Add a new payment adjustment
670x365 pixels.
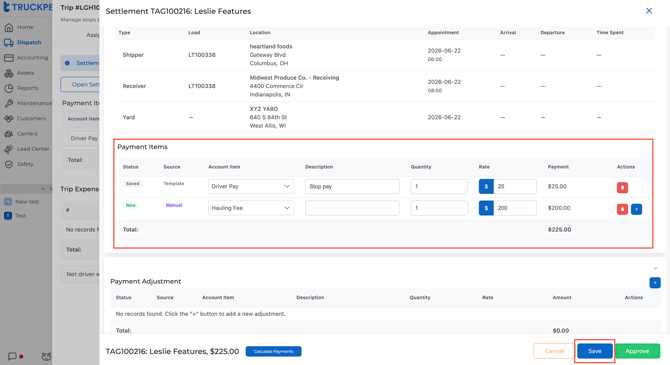[655, 283]
